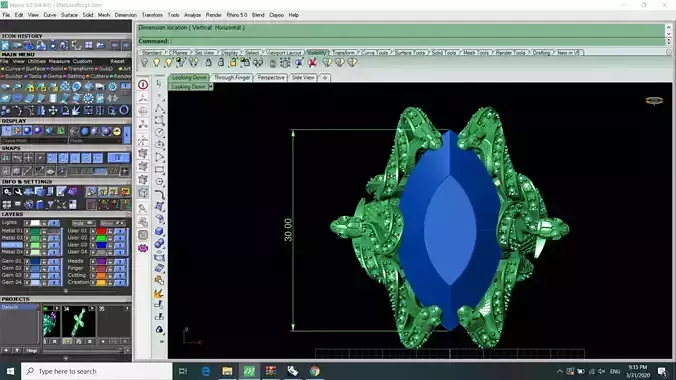Click the red User 01 layer color swatch
This screenshot has width=676, height=380.
[x=101, y=232]
